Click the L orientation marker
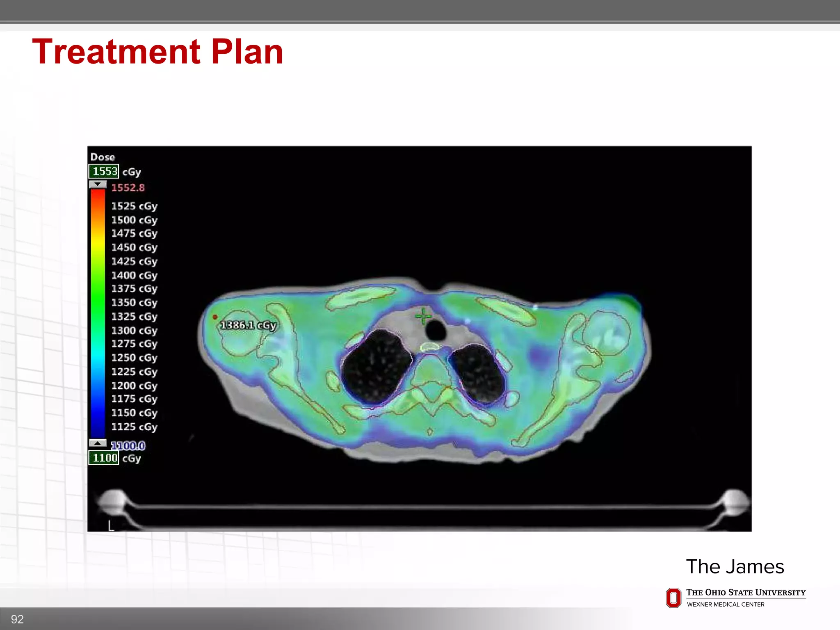This screenshot has width=840, height=630. click(111, 525)
